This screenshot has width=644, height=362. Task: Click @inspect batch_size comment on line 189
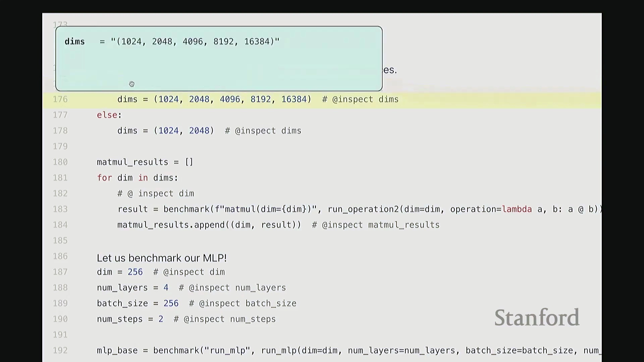coord(243,303)
